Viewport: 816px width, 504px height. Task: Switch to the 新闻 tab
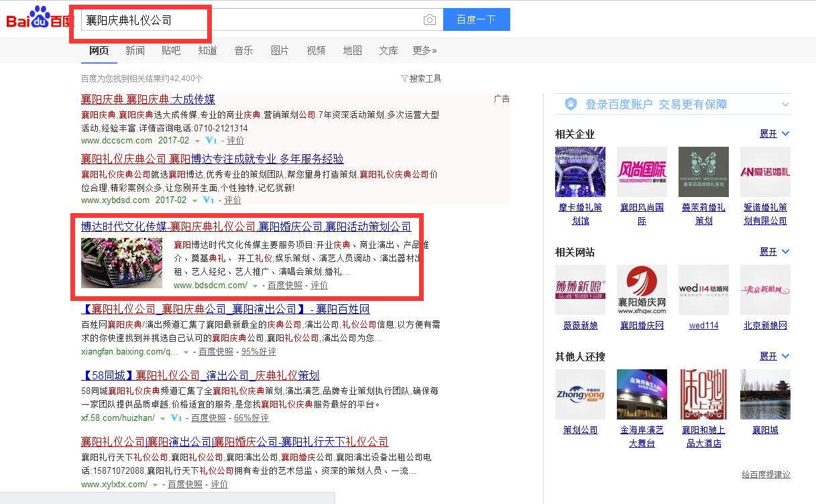(135, 50)
